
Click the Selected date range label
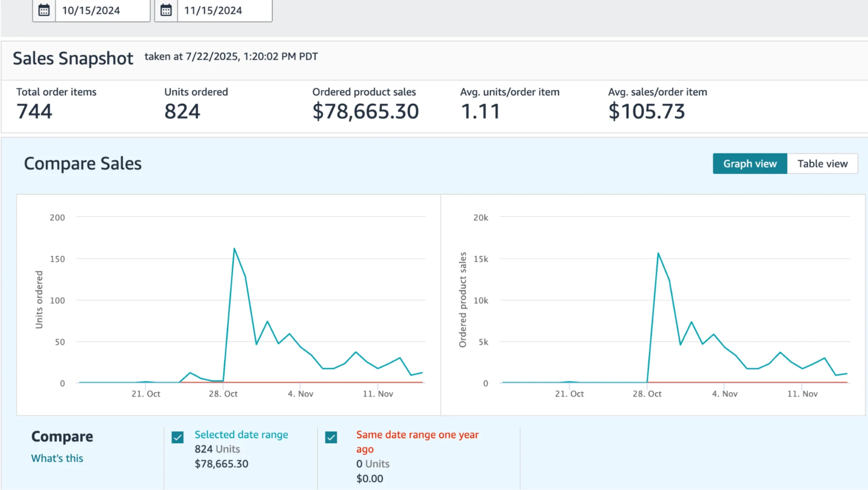241,434
